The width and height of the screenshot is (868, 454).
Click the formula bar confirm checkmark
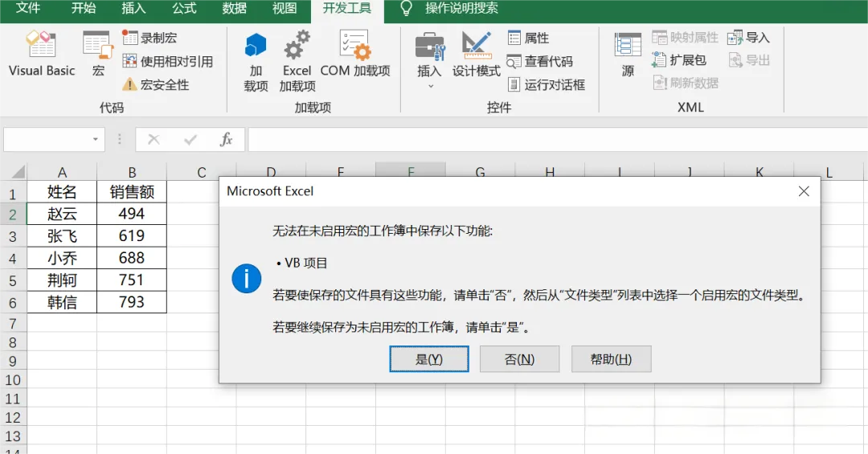[190, 140]
